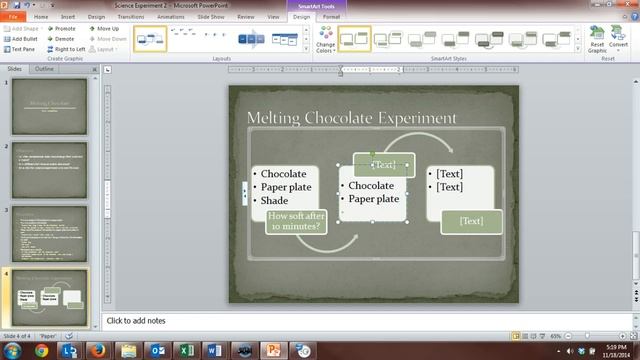Select the first highlighted SmartArt style
This screenshot has height=360, width=640.
click(354, 39)
